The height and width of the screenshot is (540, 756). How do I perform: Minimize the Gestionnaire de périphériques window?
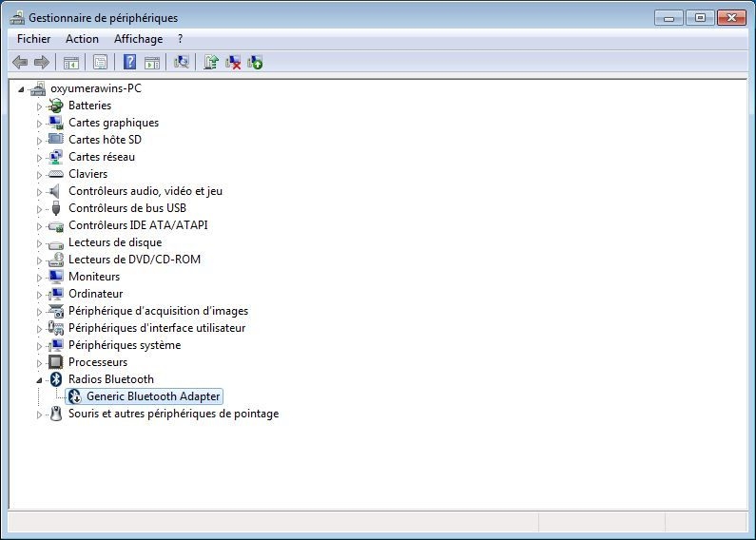click(x=669, y=18)
